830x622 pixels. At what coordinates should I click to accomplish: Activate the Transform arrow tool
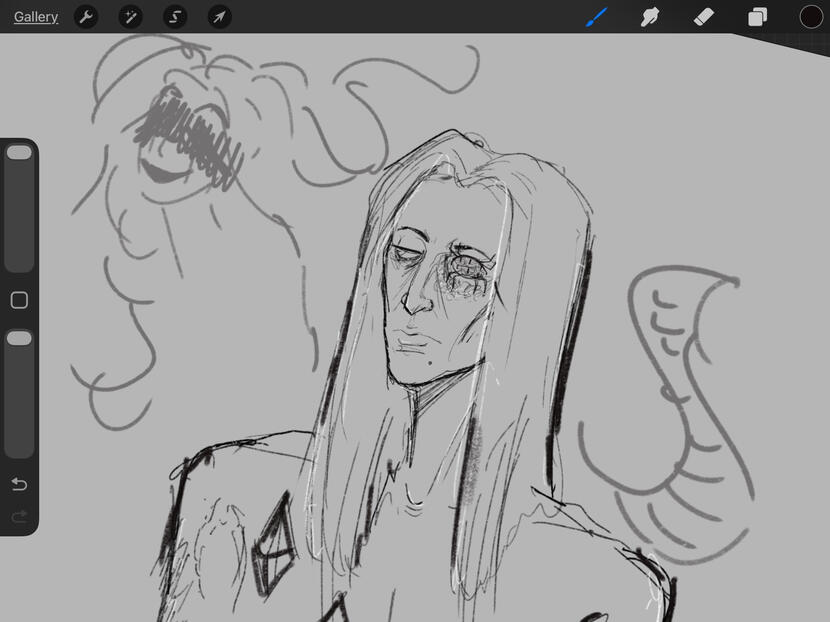[219, 17]
